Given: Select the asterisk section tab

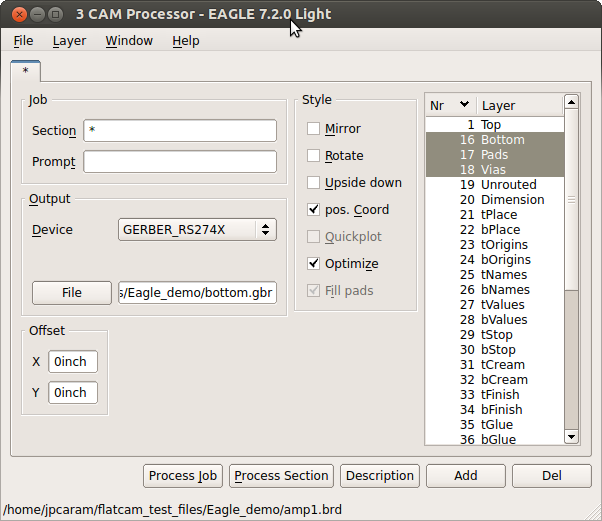Looking at the screenshot, I should coord(25,72).
